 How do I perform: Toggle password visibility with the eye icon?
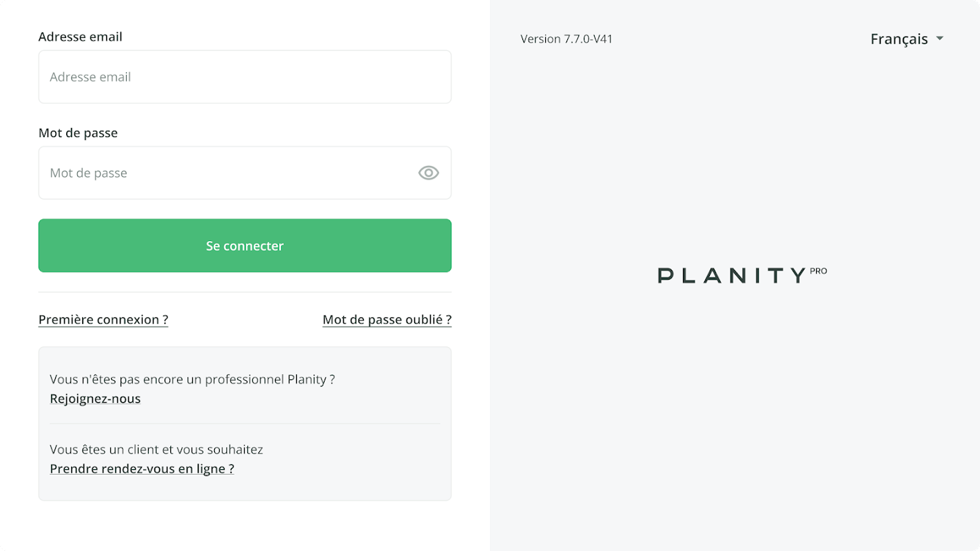pyautogui.click(x=428, y=173)
